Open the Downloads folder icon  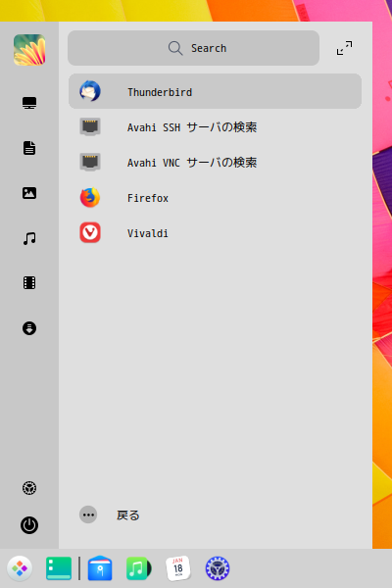[29, 328]
